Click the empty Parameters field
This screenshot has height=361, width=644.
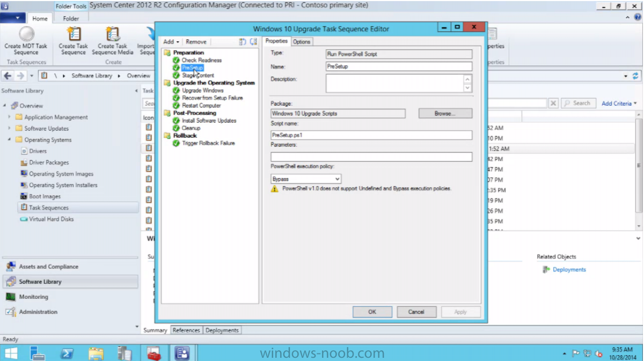[x=371, y=157]
